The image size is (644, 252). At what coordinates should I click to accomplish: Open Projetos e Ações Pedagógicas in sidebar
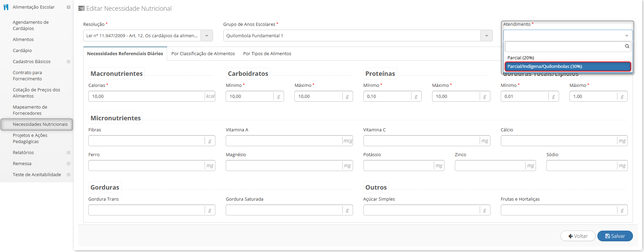[x=30, y=138]
